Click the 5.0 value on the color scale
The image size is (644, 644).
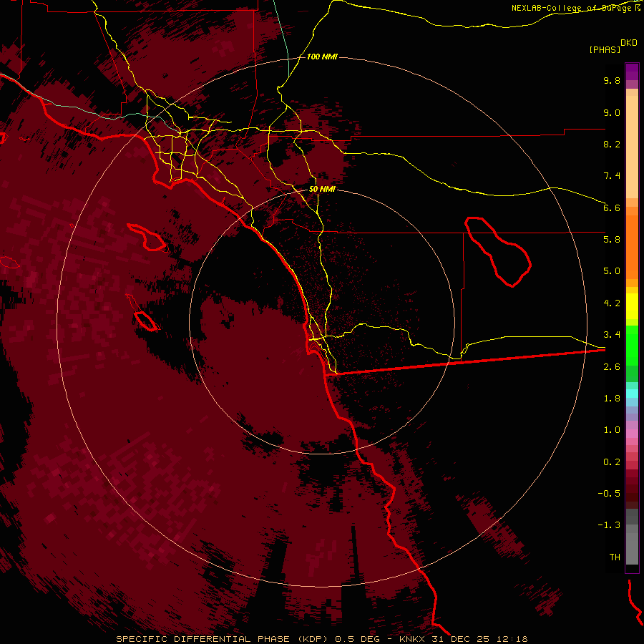[x=612, y=271]
